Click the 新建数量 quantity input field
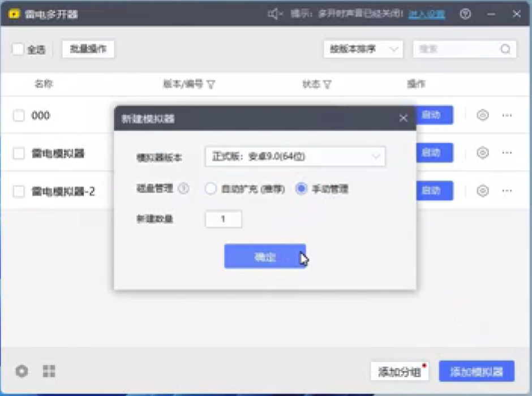Viewport: 532px width, 396px height. coord(224,219)
